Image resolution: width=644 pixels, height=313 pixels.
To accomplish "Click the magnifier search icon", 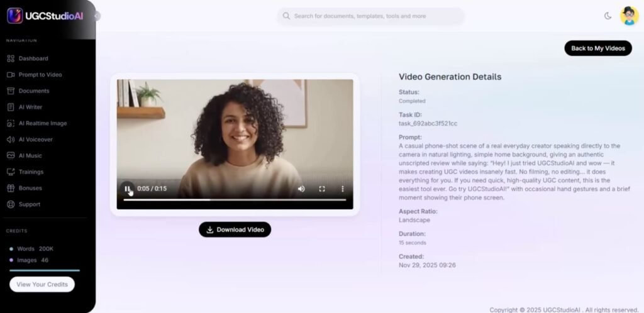I will [x=286, y=16].
